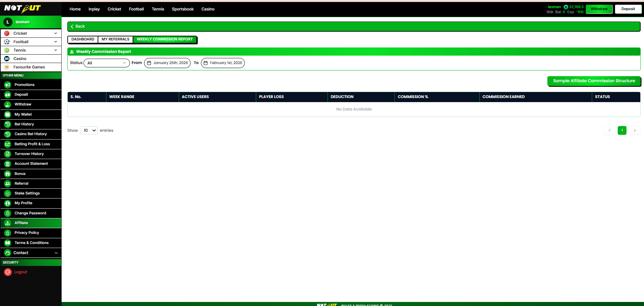Screen dimensions: 644x306
Task: Click the Favourite Games heart icon
Action: (x=7, y=67)
